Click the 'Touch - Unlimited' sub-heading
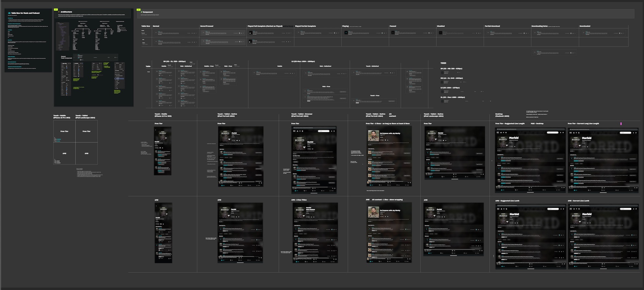This screenshot has width=644, height=290. pyautogui.click(x=372, y=66)
